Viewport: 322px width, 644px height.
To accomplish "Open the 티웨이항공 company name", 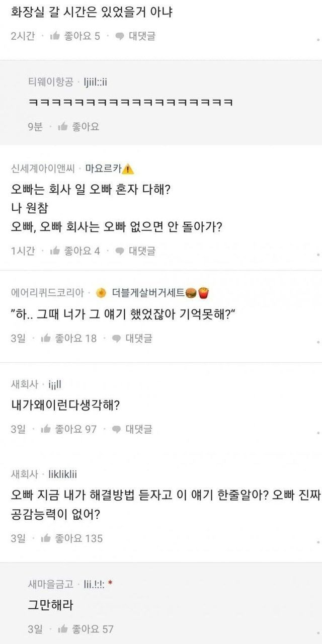I will coord(50,82).
